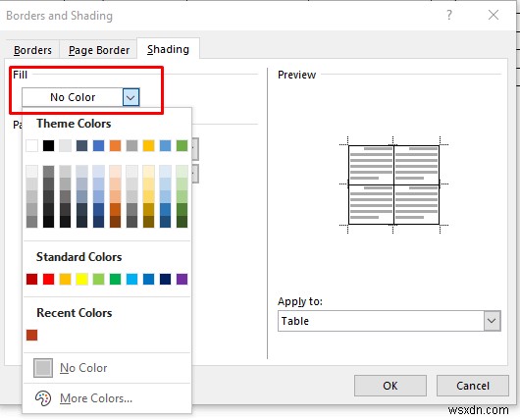
Task: Pick the gold theme color swatch
Action: [x=148, y=145]
